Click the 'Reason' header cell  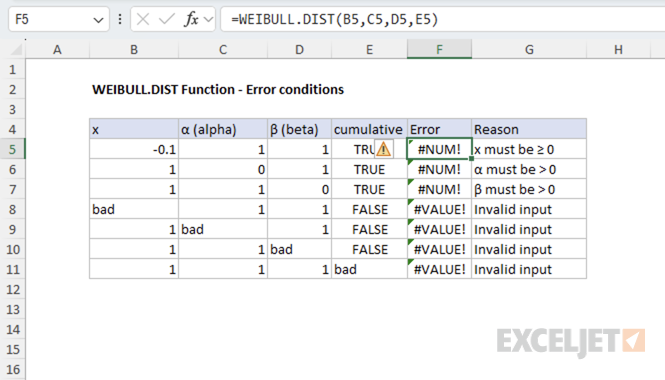[x=529, y=129]
